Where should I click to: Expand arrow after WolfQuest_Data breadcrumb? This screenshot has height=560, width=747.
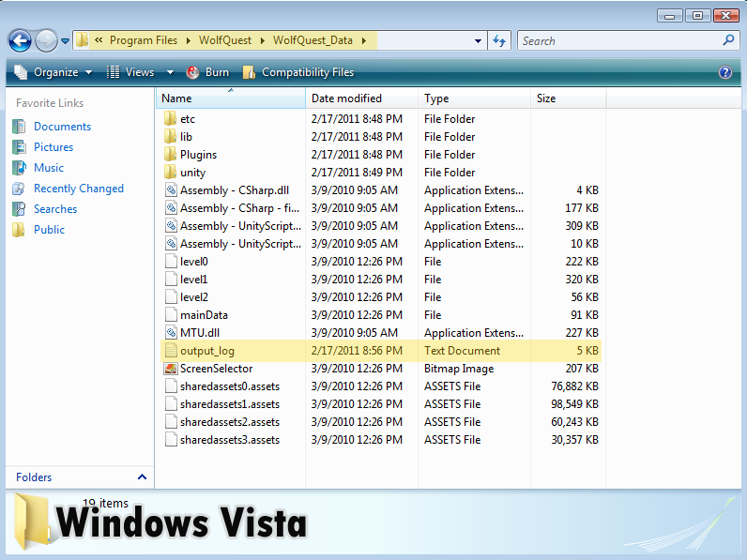(364, 41)
